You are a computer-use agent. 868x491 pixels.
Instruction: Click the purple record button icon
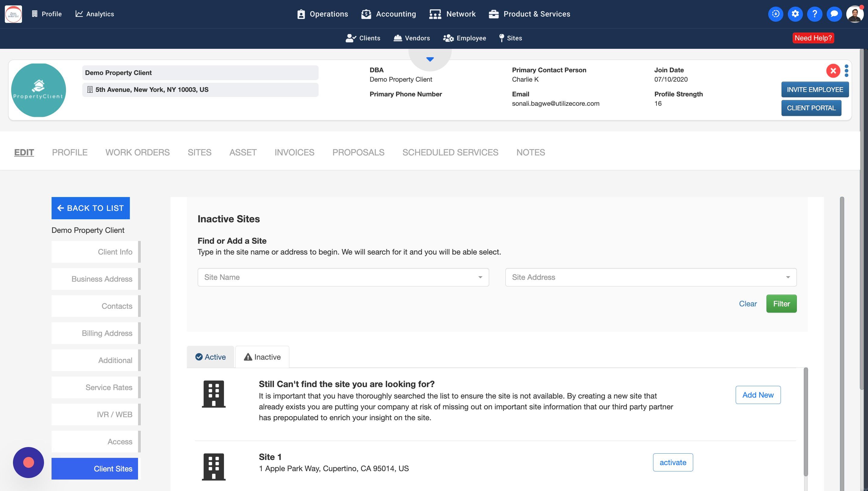[28, 462]
